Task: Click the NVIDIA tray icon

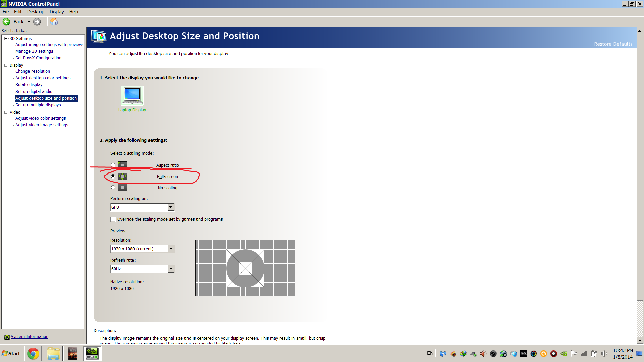Action: [564, 354]
